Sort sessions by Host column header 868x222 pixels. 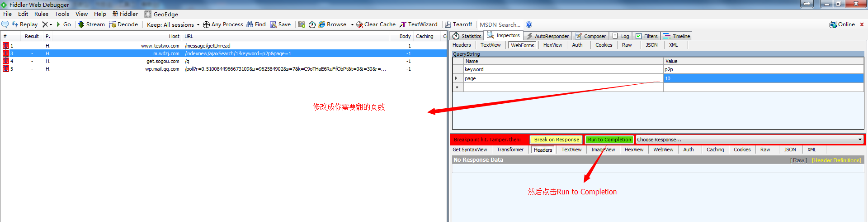[174, 36]
